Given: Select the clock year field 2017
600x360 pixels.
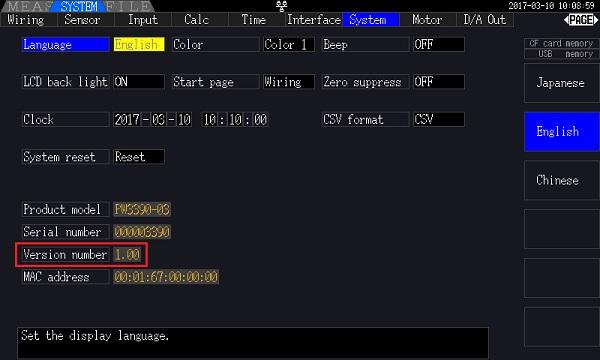Looking at the screenshot, I should pos(127,120).
